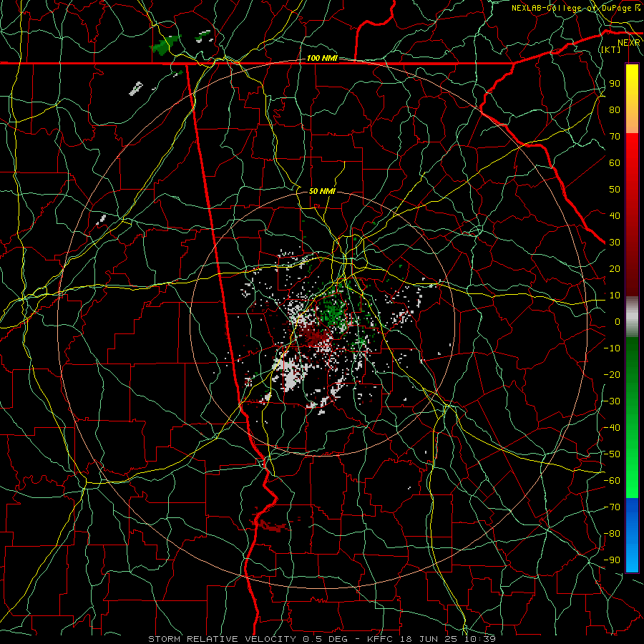The width and height of the screenshot is (644, 644).
Task: Pick the bright green segment near -60
Action: tap(632, 481)
